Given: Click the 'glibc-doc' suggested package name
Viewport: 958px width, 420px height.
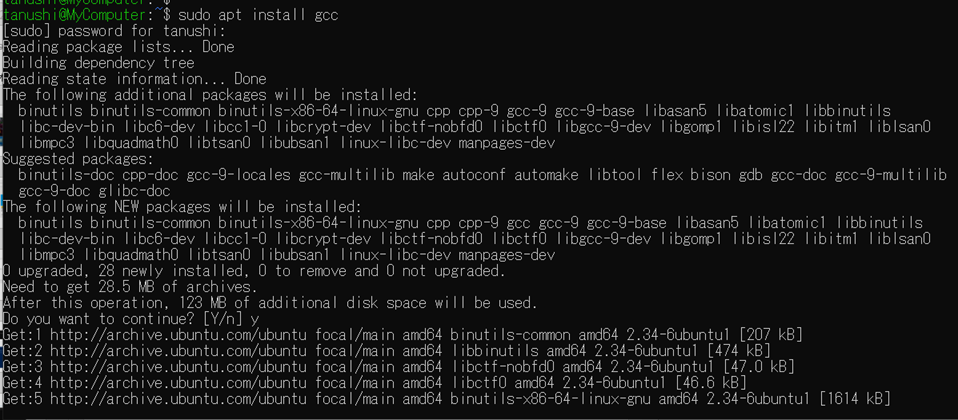Looking at the screenshot, I should click(x=134, y=191).
